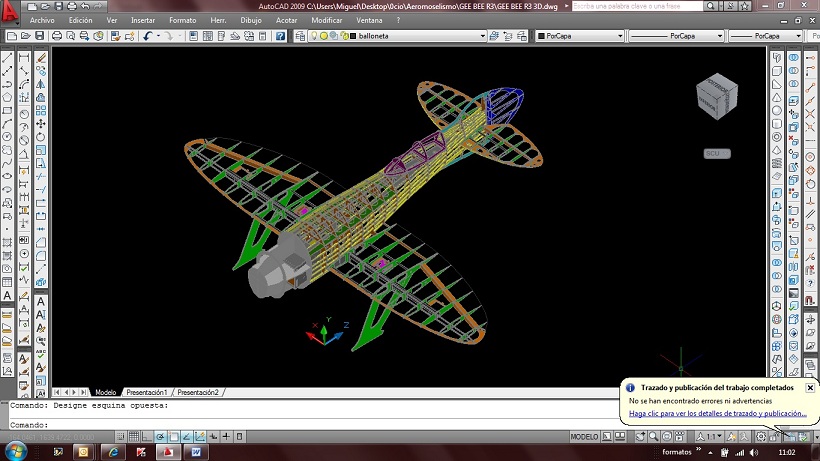Select the Line tool in Draw toolbar
This screenshot has width=820, height=461.
point(8,58)
